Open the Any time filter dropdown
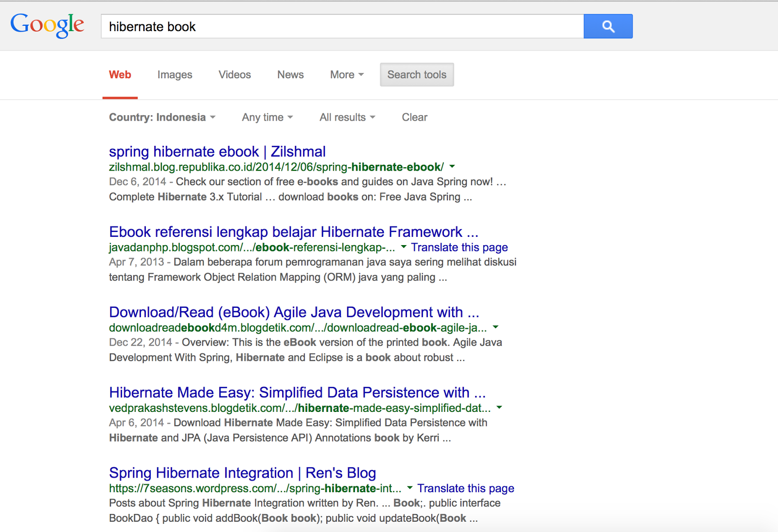The width and height of the screenshot is (778, 532). tap(267, 117)
